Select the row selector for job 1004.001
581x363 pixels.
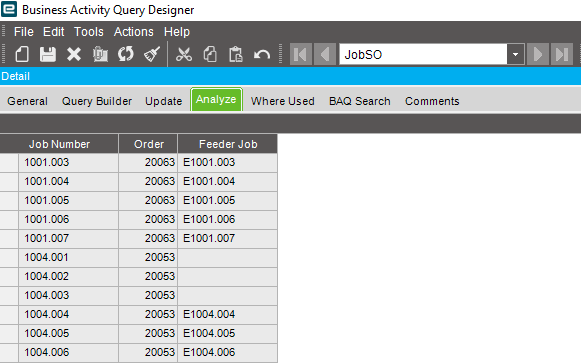tap(9, 257)
